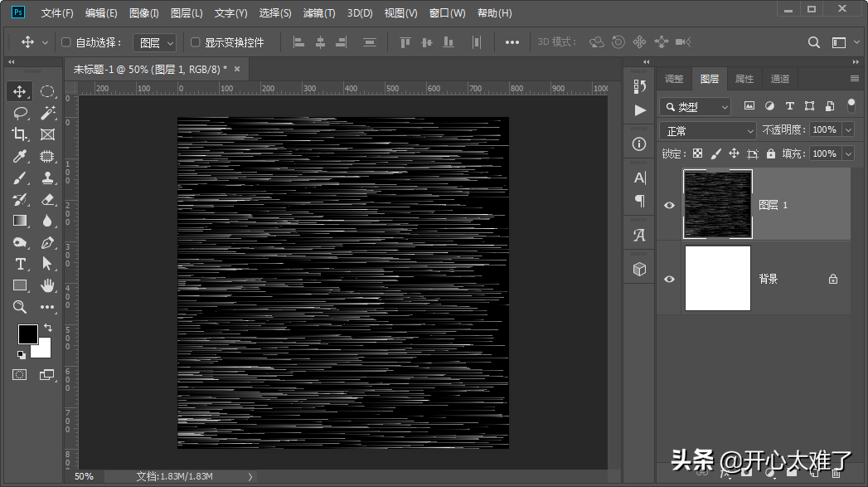Enable the 显示变换控件 checkbox
868x487 pixels.
[x=195, y=42]
